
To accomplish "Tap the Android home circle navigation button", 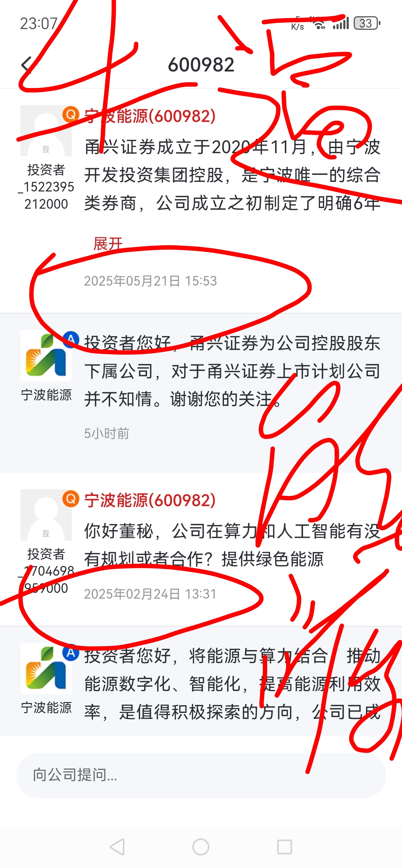I will point(201,847).
